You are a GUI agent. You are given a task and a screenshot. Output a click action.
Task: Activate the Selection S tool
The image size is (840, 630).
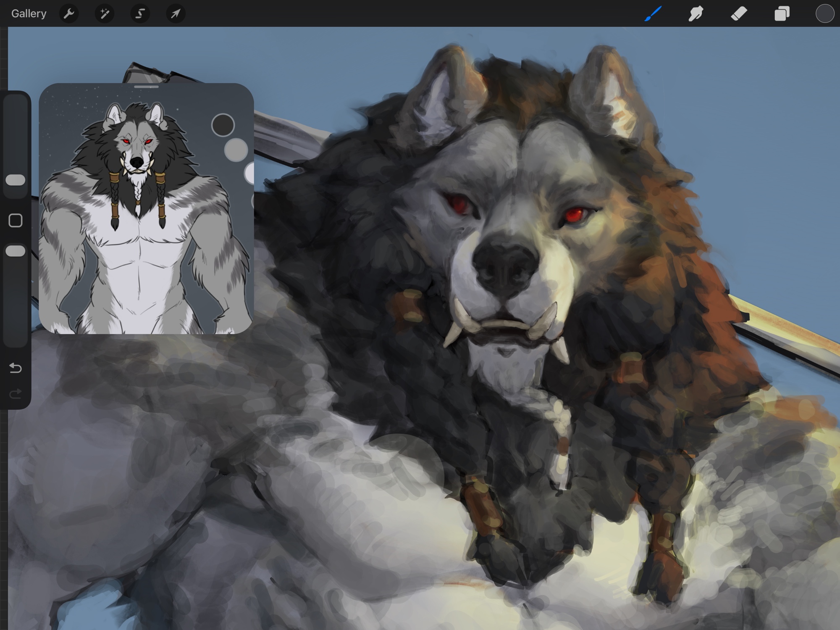click(x=140, y=14)
